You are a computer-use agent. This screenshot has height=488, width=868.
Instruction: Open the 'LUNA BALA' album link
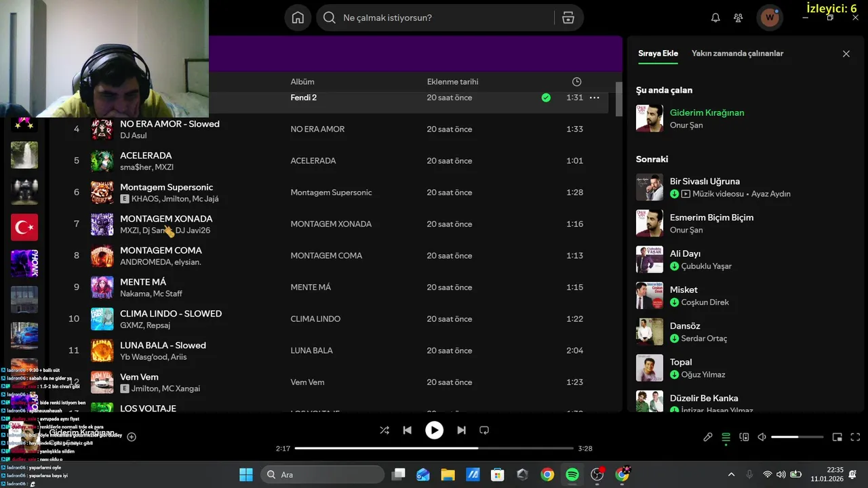coord(311,350)
